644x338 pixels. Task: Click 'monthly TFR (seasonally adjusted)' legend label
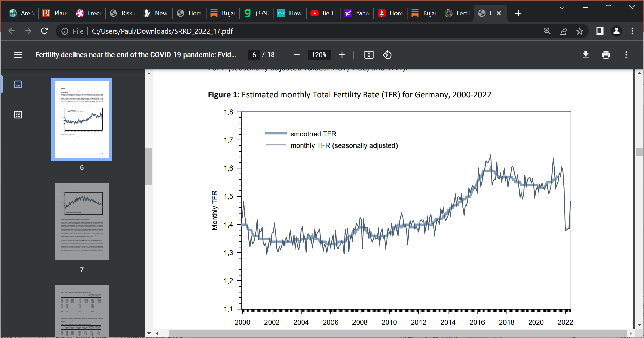(344, 145)
